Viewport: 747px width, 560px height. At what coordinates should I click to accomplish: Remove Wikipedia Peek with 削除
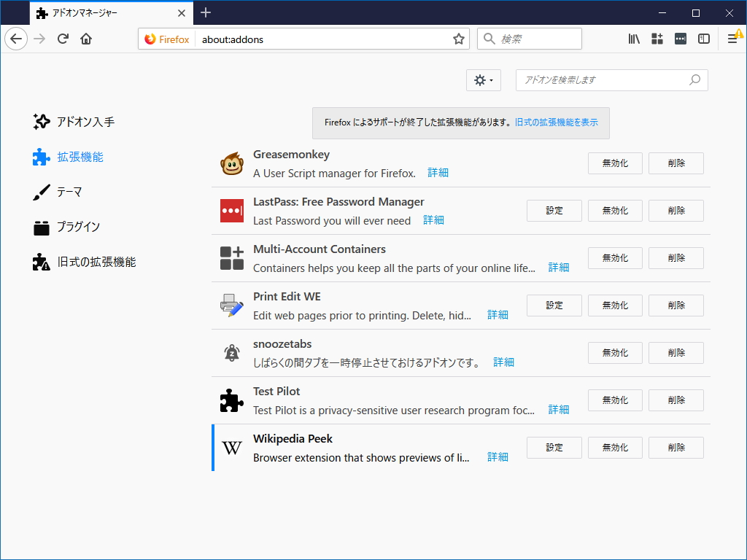[676, 448]
